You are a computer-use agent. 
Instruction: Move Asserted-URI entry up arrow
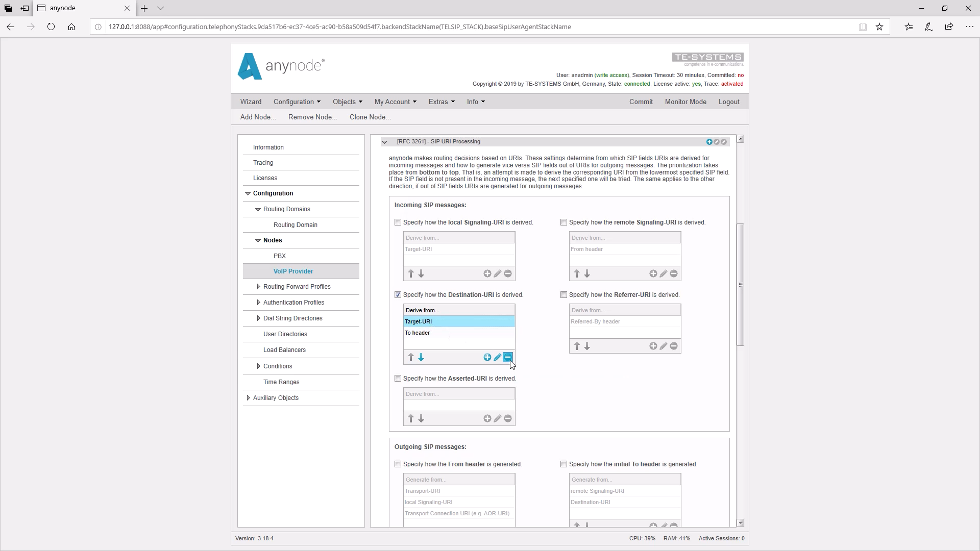click(x=411, y=419)
